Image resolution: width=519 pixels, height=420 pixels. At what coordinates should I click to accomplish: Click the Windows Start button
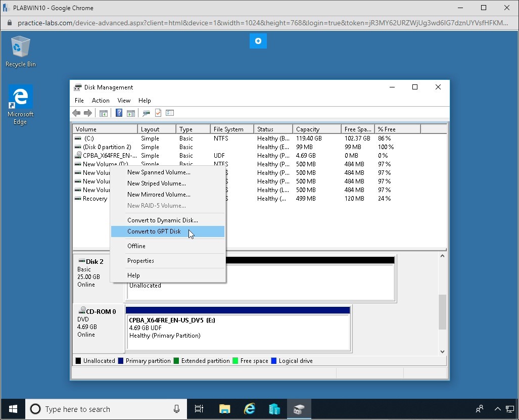click(13, 409)
